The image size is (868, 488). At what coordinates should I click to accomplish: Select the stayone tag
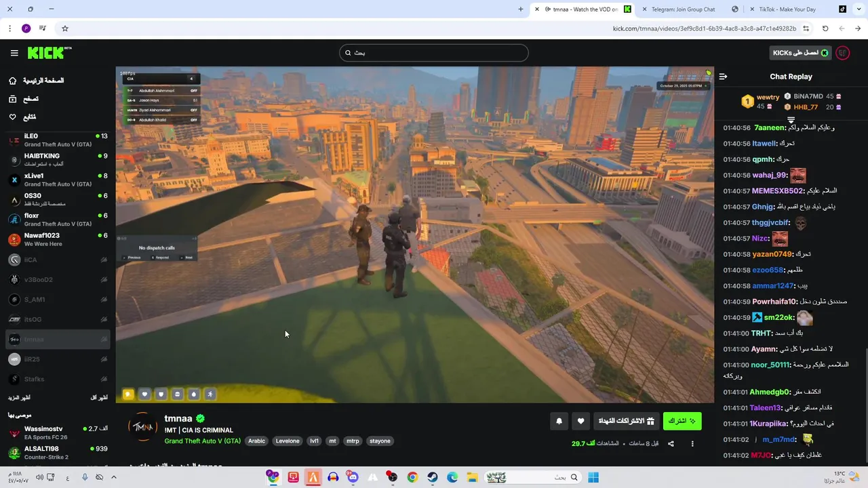(x=380, y=441)
